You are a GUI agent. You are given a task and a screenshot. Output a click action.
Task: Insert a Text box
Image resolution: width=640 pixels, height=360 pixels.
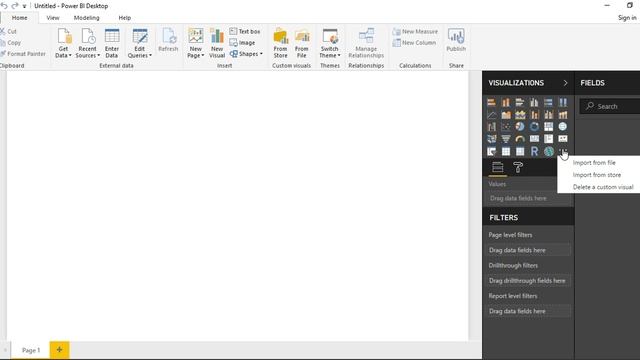click(x=245, y=31)
